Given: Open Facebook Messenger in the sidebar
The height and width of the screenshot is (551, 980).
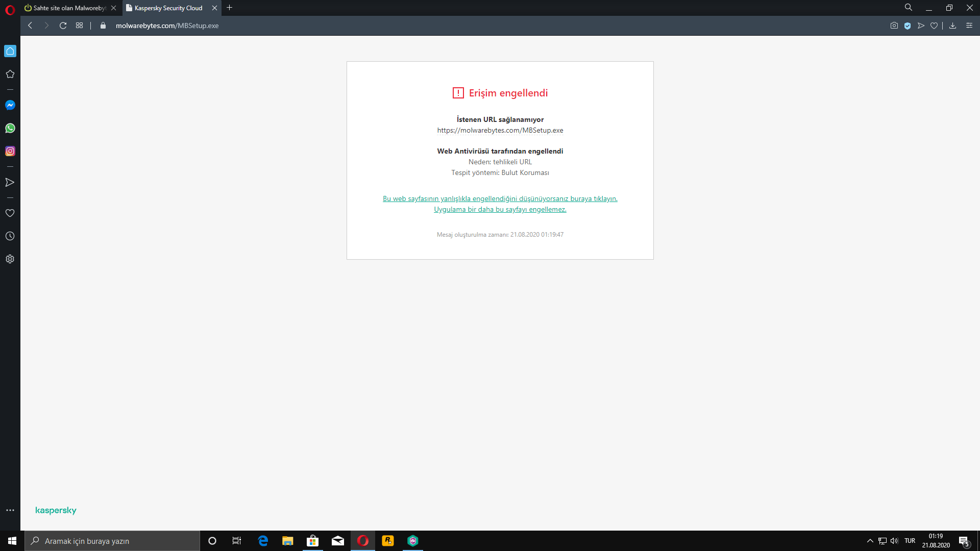Looking at the screenshot, I should point(10,105).
